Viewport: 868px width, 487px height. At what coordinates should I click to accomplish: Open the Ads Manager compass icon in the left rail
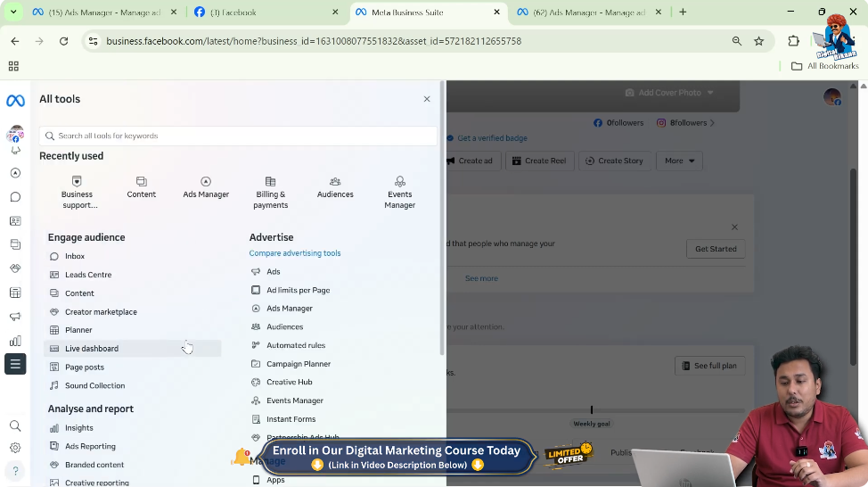15,173
